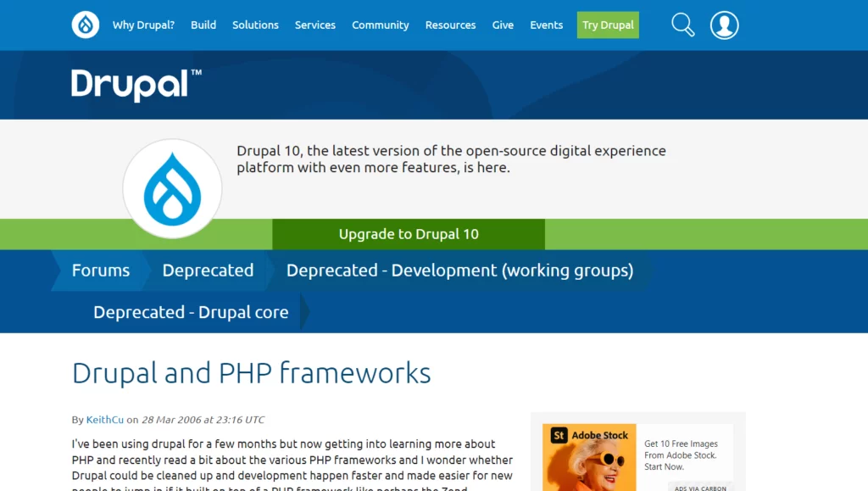Open Deprecated - Drupal core breadcrumb

point(191,312)
